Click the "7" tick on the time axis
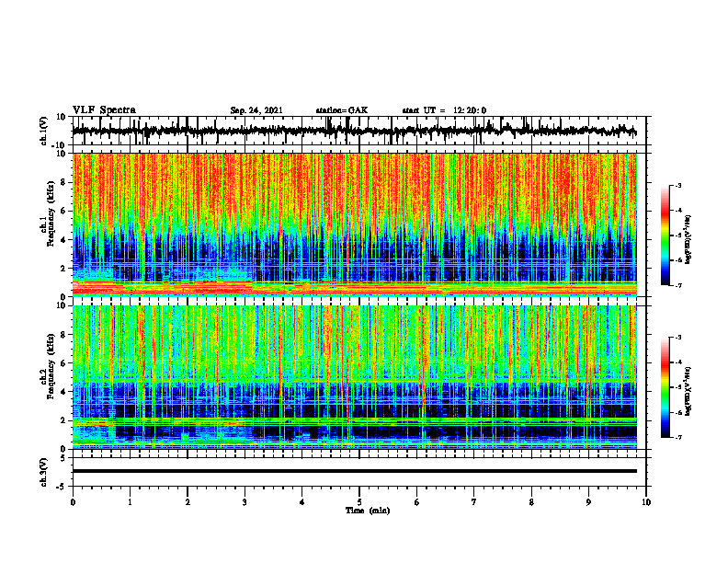The image size is (728, 563). pos(474,502)
